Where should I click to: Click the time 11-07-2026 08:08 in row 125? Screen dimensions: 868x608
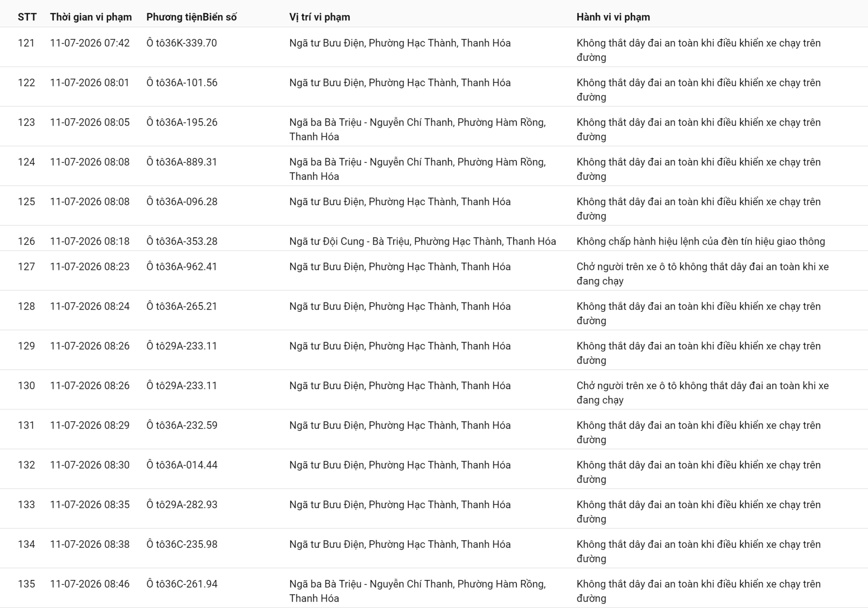coord(90,202)
